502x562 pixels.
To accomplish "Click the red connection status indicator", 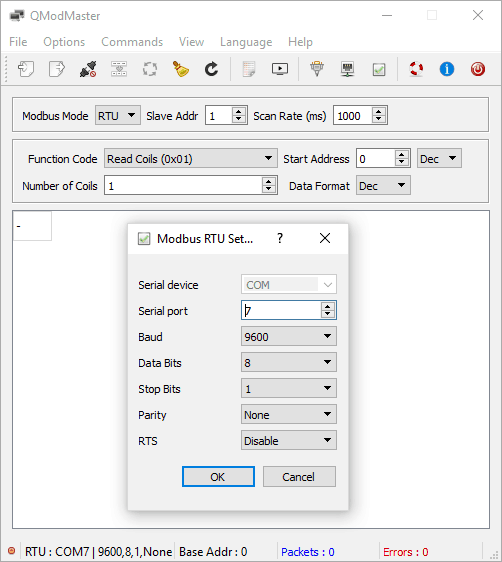I will [11, 551].
